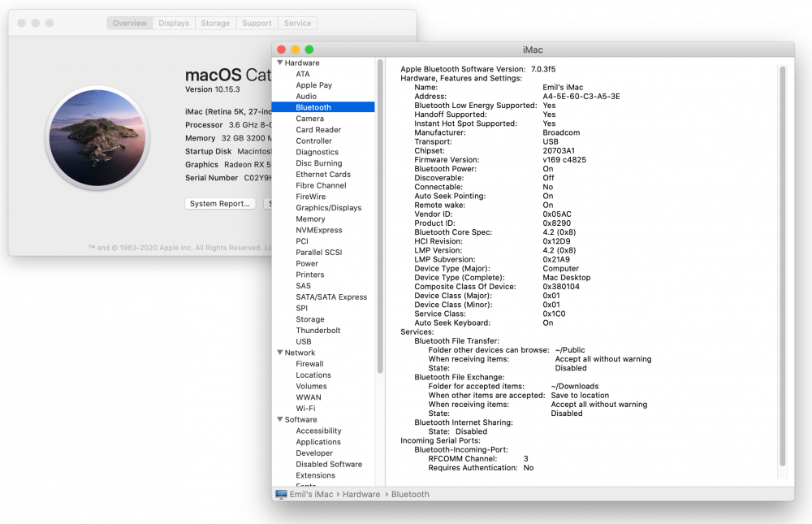Image resolution: width=812 pixels, height=524 pixels.
Task: Select Fibre Channel in the sidebar
Action: (321, 185)
